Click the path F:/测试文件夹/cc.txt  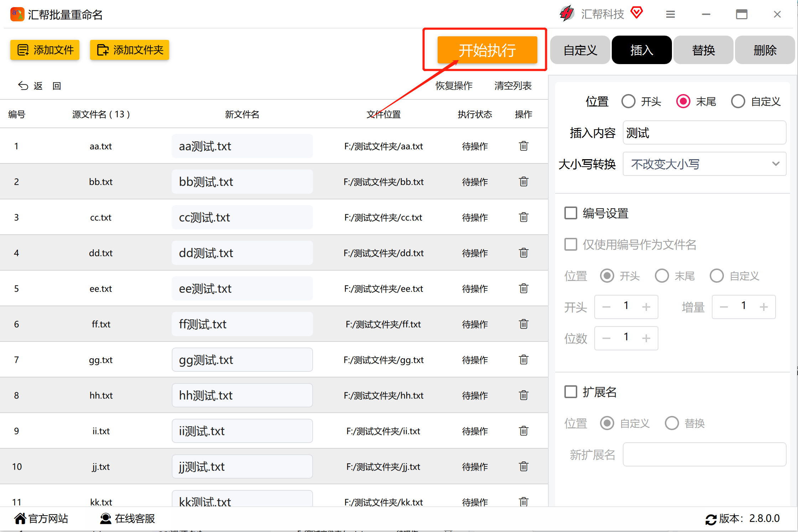[383, 217]
